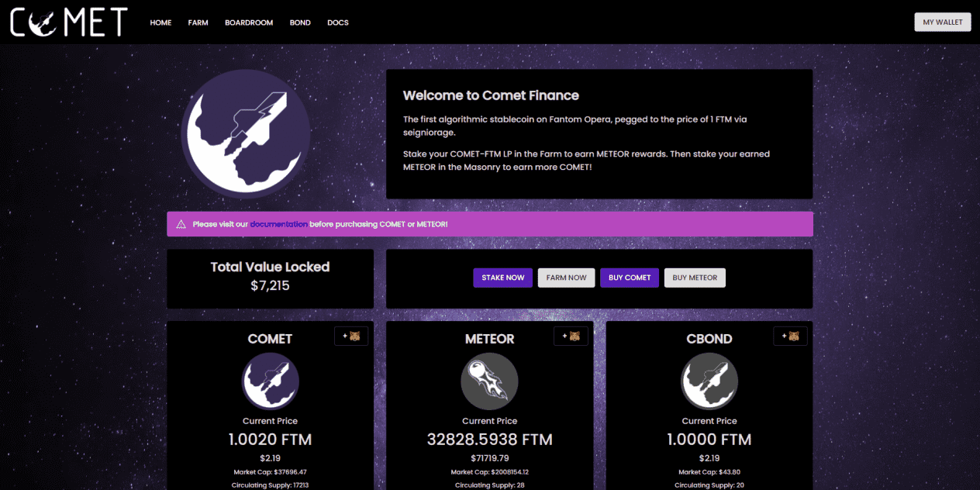Screen dimensions: 980x490
Task: Click the METEOR card title
Action: click(x=489, y=339)
